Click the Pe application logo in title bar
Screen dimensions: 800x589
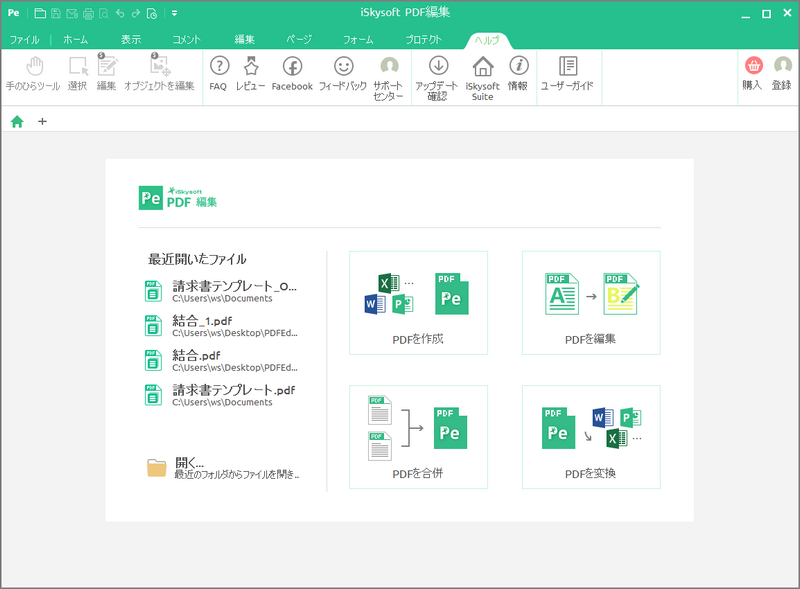(x=13, y=13)
